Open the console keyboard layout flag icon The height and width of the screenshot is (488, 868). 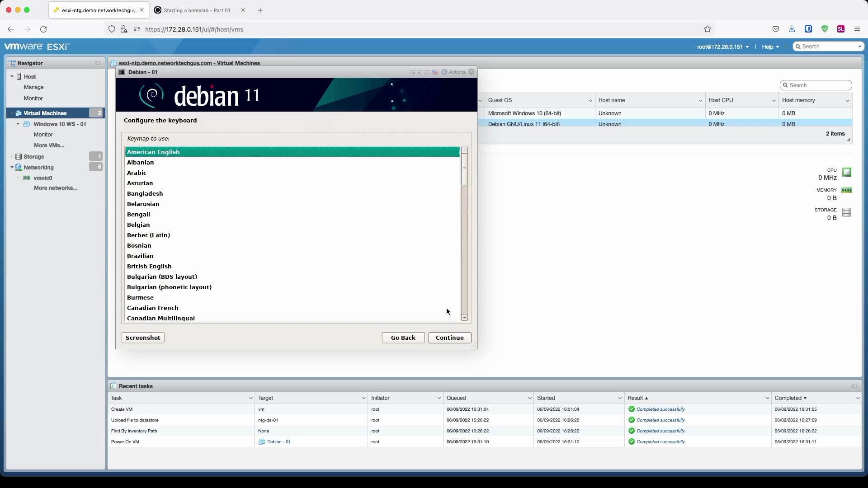[435, 72]
